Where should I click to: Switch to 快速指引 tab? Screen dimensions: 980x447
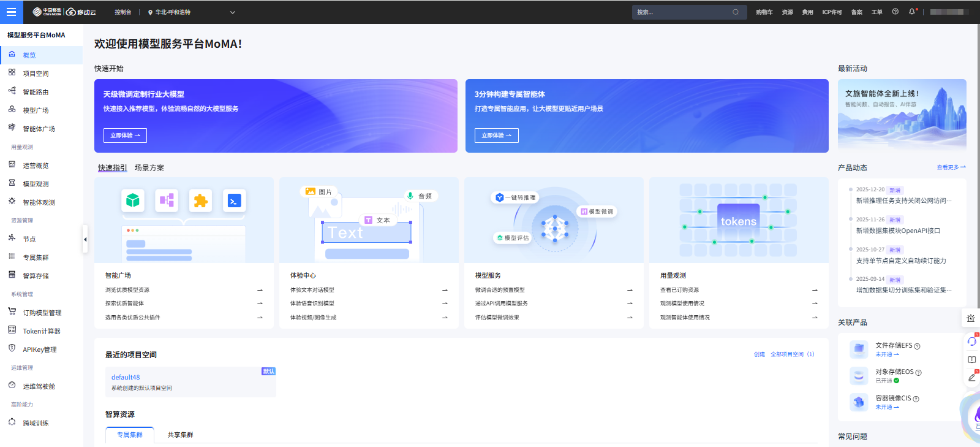click(113, 167)
